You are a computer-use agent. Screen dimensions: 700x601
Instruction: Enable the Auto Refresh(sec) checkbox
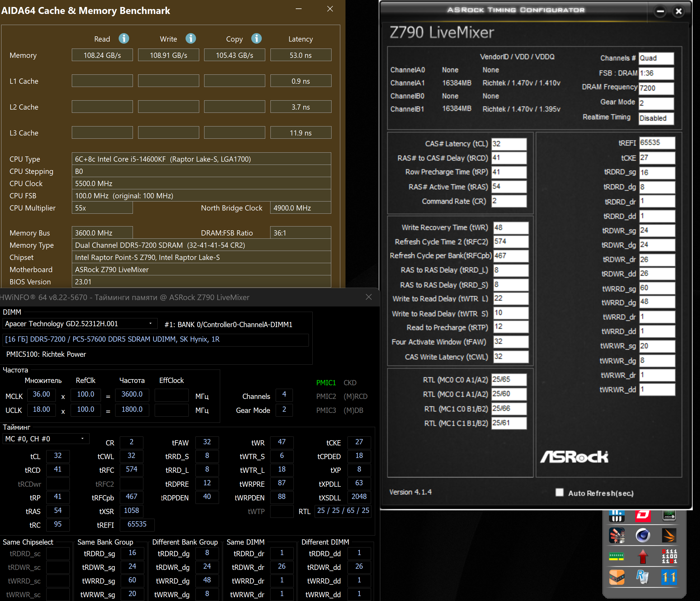click(x=560, y=493)
